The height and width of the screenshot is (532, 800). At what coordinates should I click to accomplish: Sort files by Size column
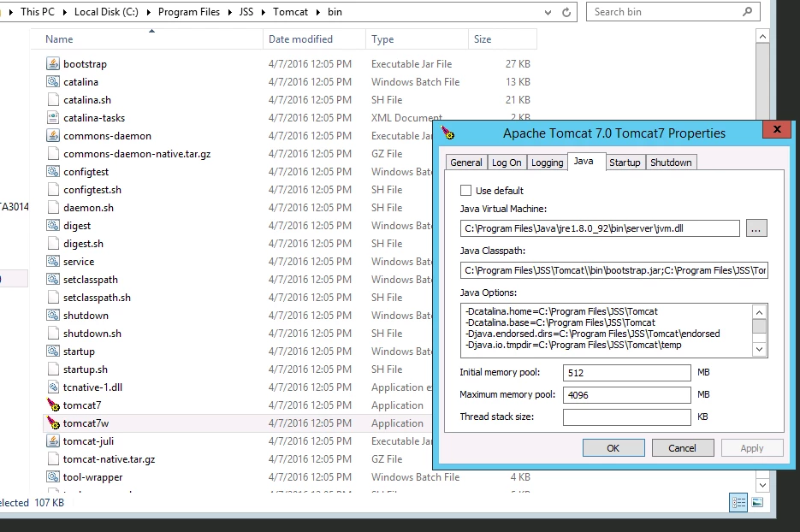pyautogui.click(x=502, y=39)
